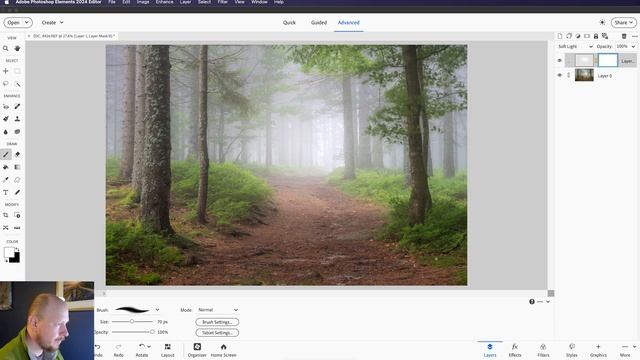Select the Blur tool
The height and width of the screenshot is (360, 640).
(6, 132)
